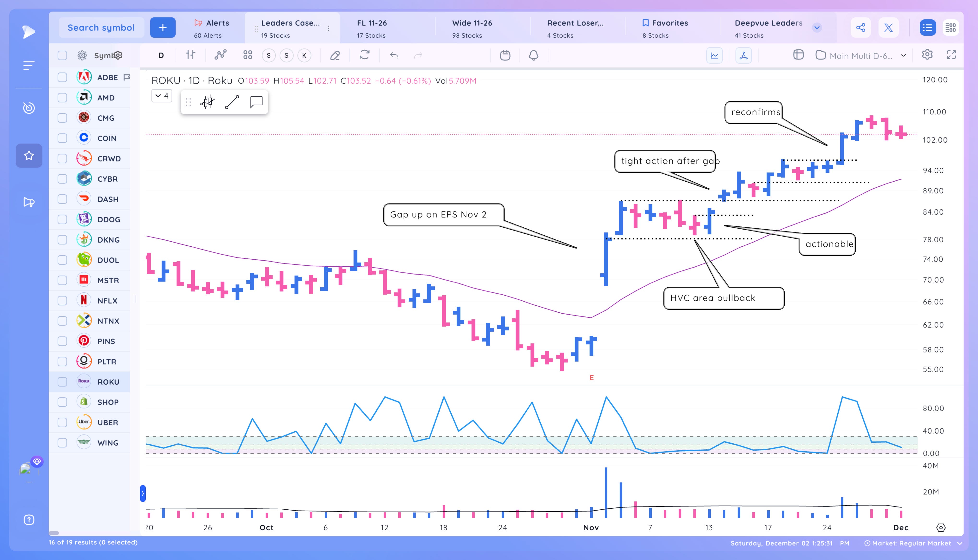
Task: Open Market Regular Market dropdown
Action: (913, 543)
